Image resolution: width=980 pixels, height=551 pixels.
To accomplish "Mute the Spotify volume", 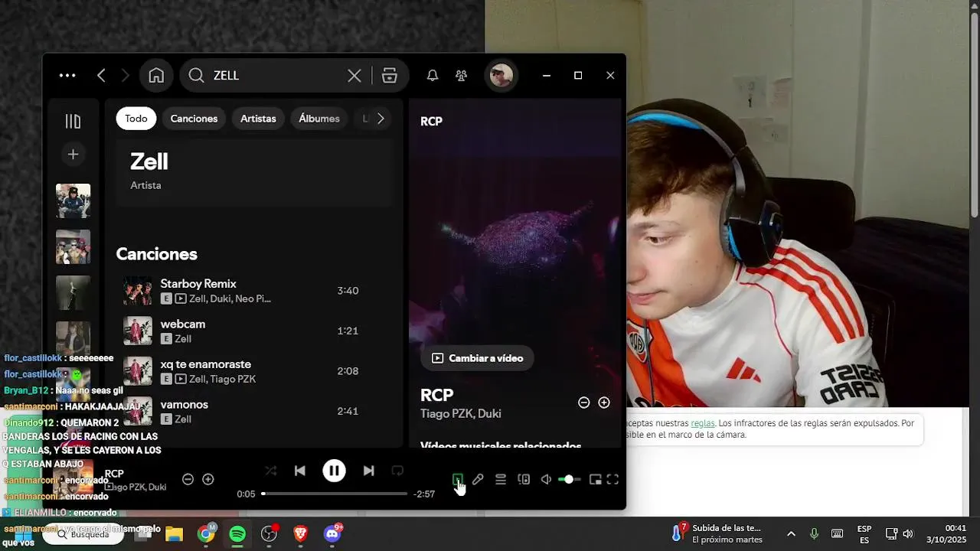I will tap(546, 480).
